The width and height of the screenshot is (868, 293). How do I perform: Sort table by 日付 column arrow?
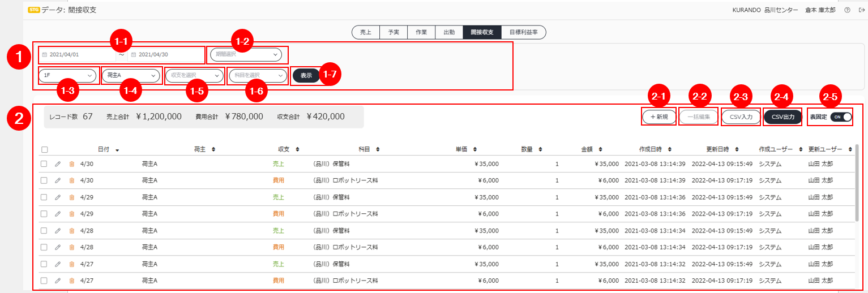[117, 150]
